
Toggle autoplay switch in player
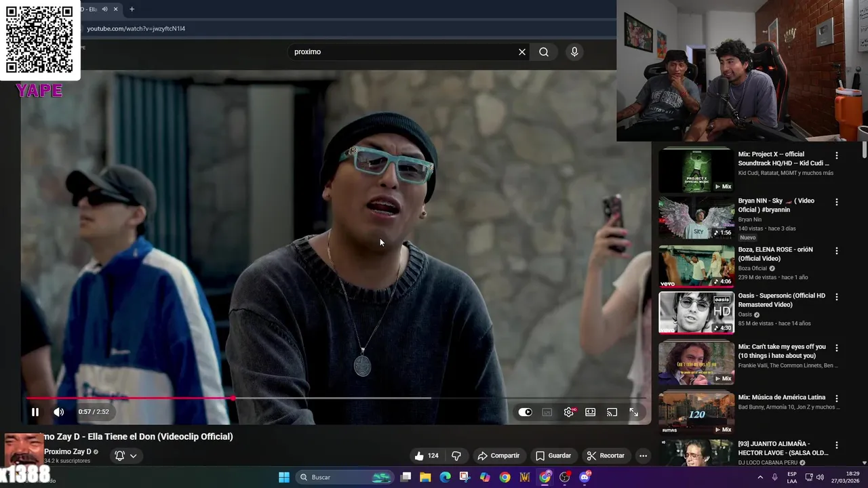tap(525, 412)
